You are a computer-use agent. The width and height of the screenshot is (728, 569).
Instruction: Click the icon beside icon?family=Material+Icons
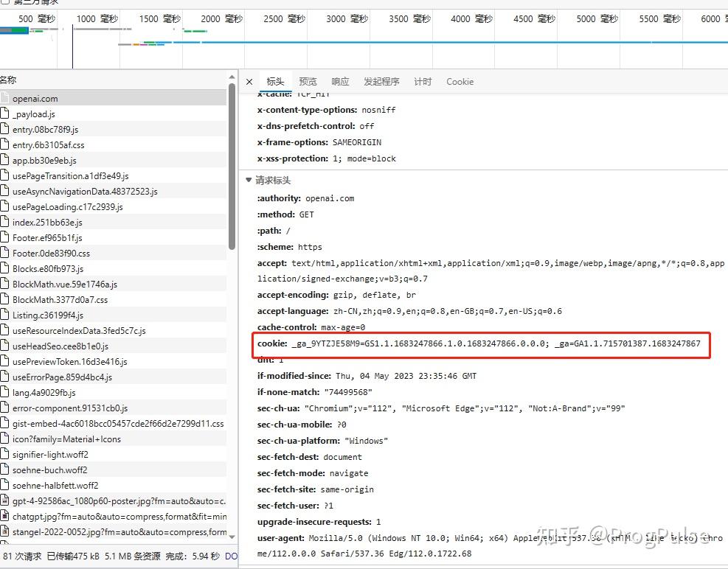pyautogui.click(x=7, y=439)
